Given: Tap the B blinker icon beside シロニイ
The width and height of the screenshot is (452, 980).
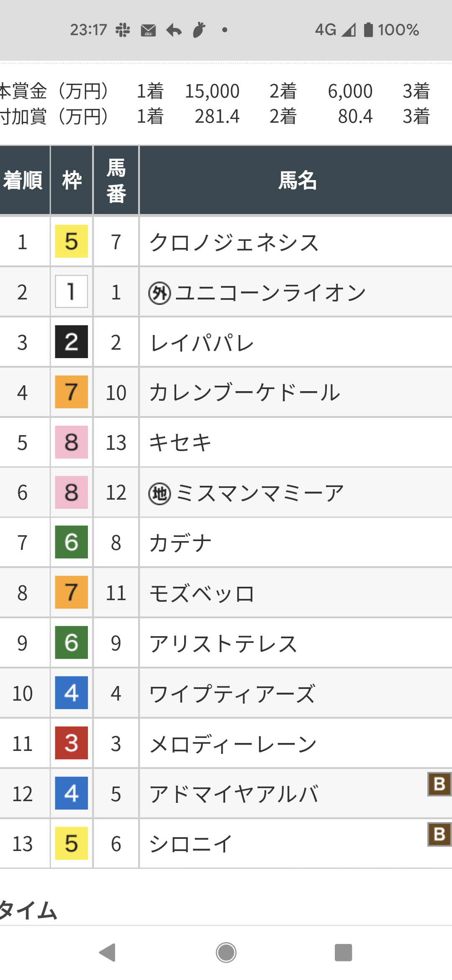Looking at the screenshot, I should [x=439, y=834].
